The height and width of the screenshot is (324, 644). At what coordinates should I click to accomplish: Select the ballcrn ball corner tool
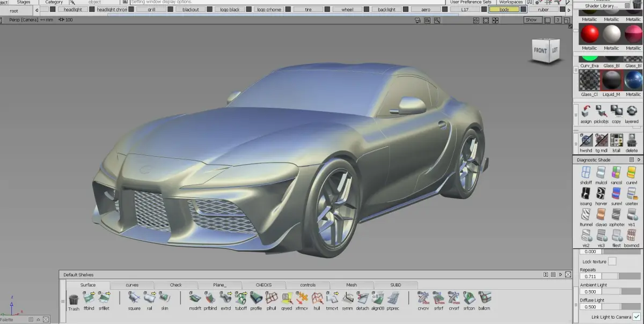click(485, 300)
